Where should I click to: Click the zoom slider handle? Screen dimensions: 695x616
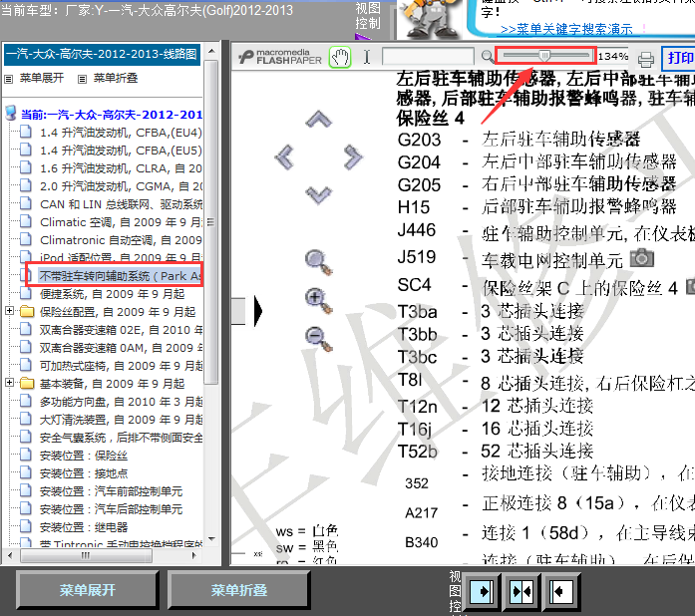544,56
